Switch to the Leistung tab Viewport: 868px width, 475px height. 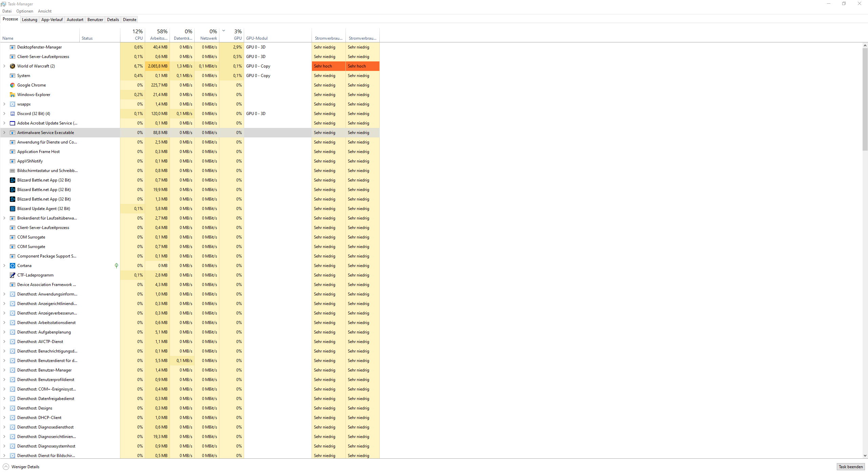(x=29, y=20)
